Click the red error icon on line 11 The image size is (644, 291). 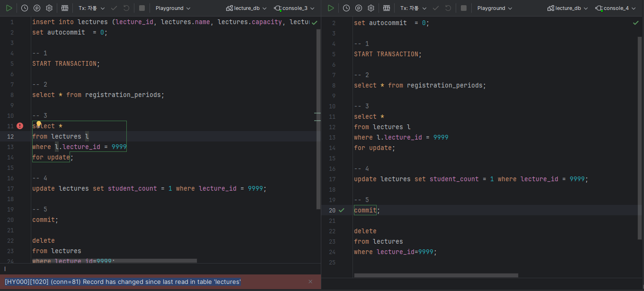click(x=20, y=126)
